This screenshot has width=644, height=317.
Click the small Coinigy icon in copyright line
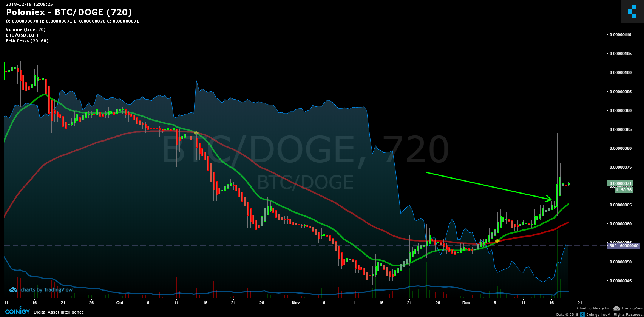[583, 314]
